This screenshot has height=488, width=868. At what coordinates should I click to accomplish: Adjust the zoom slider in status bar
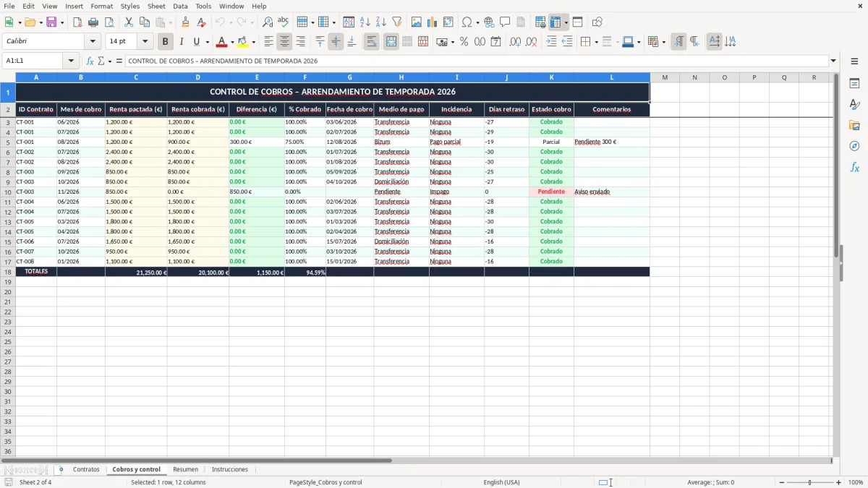click(x=809, y=482)
